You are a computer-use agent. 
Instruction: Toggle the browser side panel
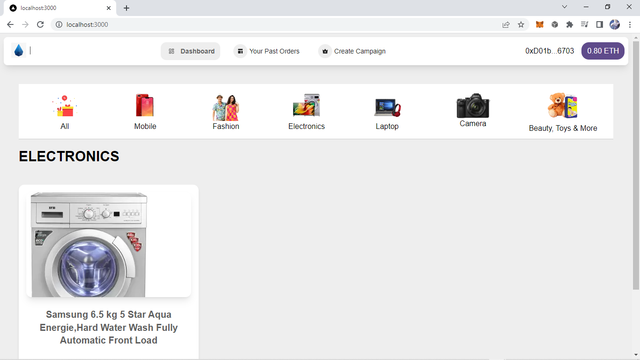coord(599,24)
